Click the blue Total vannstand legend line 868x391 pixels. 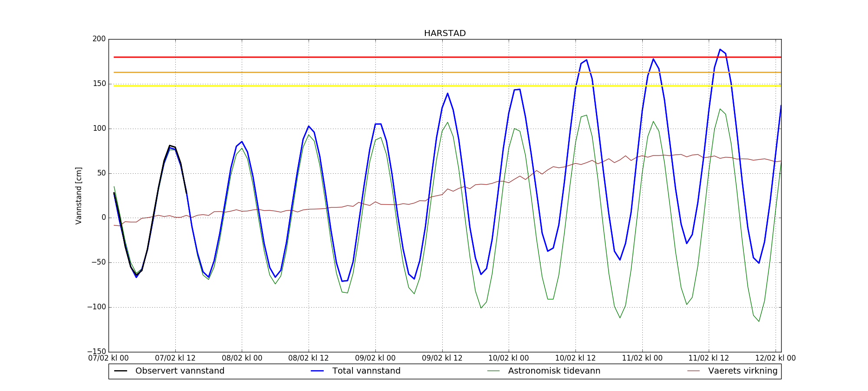[x=317, y=371]
